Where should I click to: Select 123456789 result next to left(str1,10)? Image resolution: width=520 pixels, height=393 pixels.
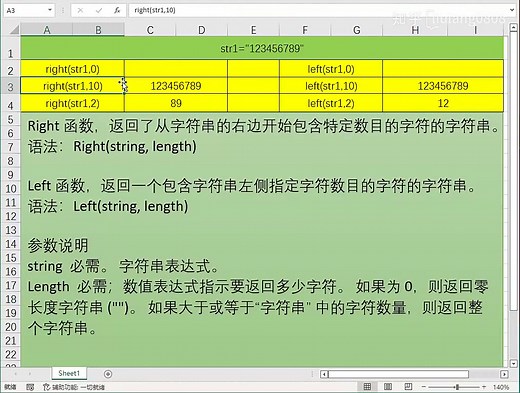pyautogui.click(x=443, y=86)
